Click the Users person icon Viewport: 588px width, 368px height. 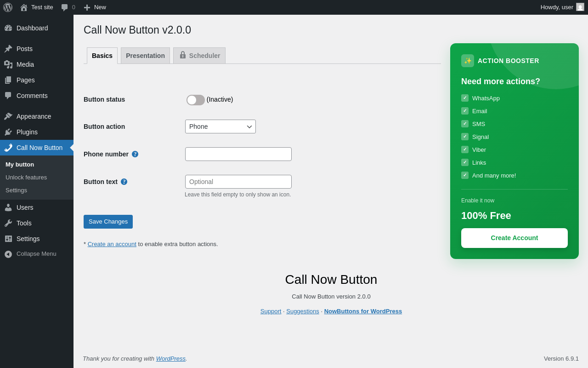coord(8,207)
